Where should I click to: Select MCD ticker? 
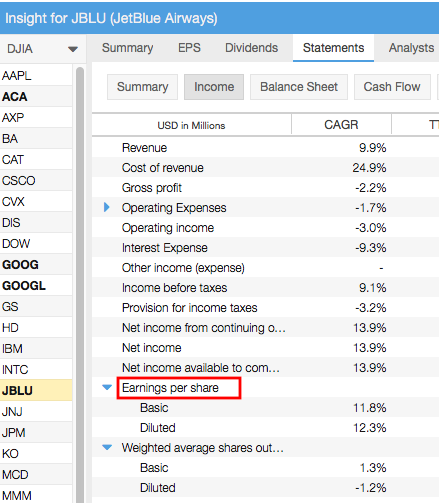click(36, 475)
